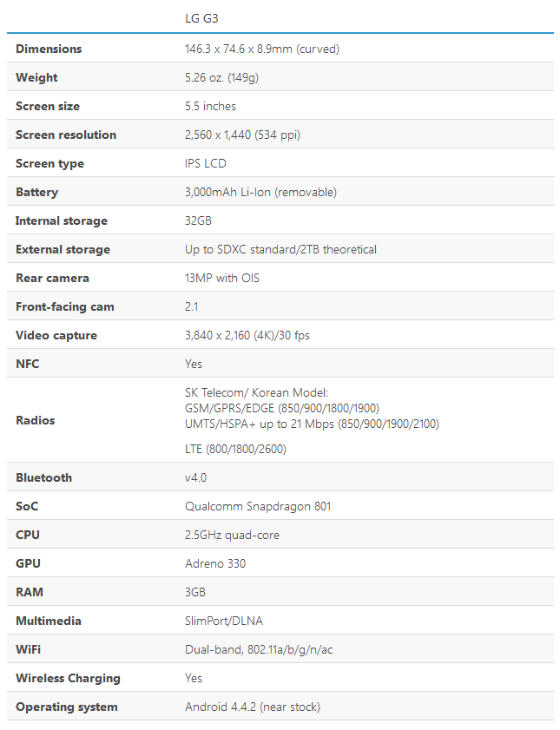Click the IPS LCD screen type value

(205, 163)
